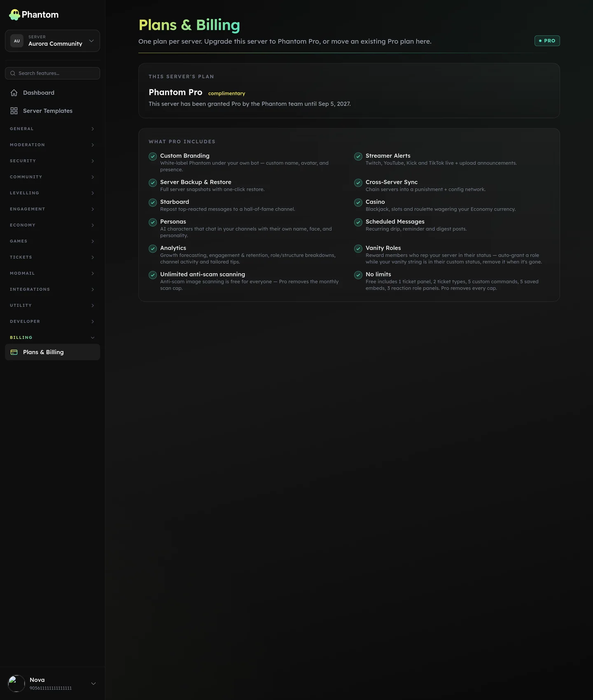Open the Dashboard page
This screenshot has width=593, height=700.
point(52,93)
